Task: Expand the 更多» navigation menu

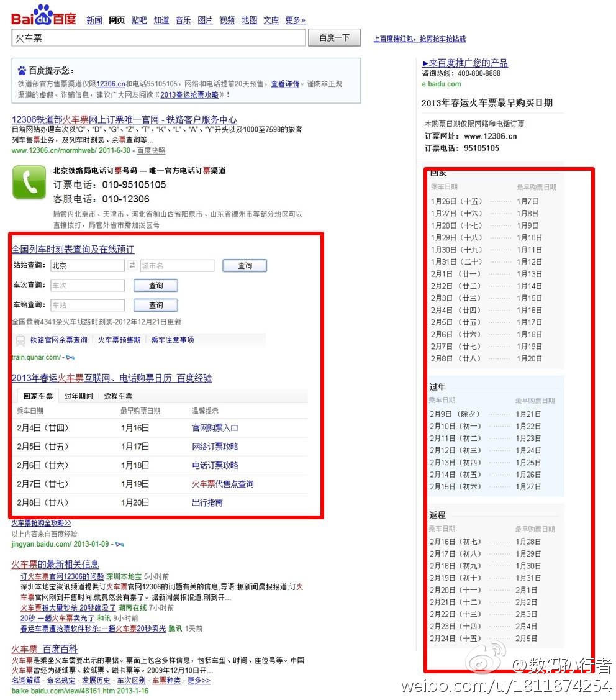Action: tap(296, 20)
